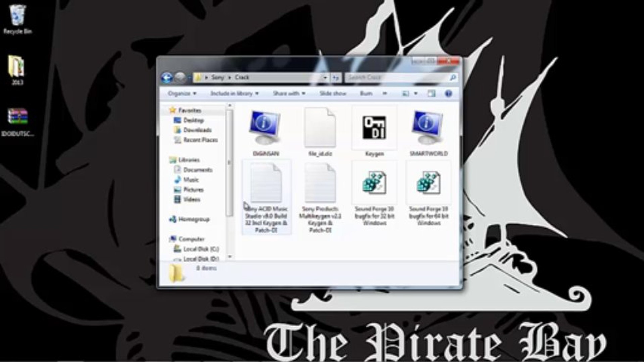The image size is (644, 362).
Task: Click the search magnifier icon
Action: [452, 77]
